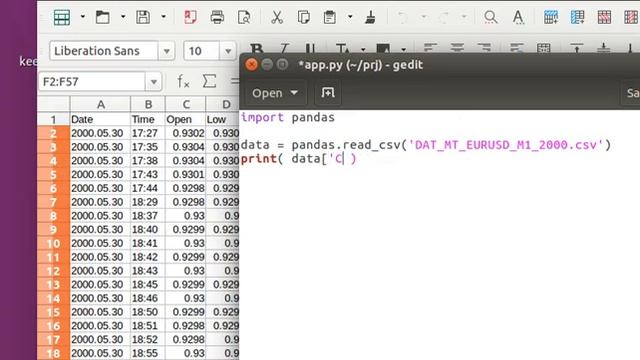Click the Time header cell
This screenshot has height=360, width=640.
[x=148, y=119]
